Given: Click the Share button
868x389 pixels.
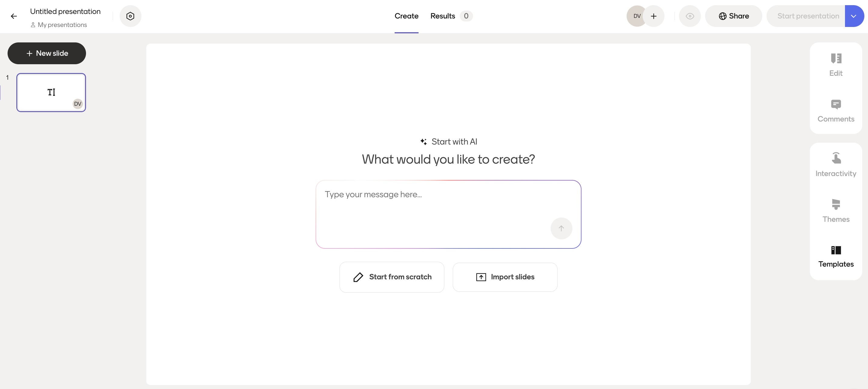Looking at the screenshot, I should tap(733, 16).
